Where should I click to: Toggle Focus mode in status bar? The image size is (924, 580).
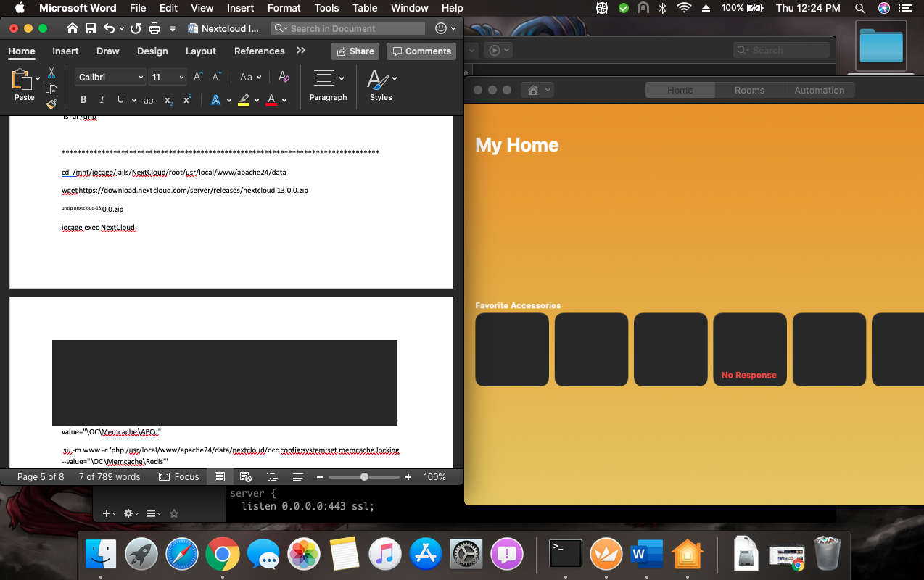(178, 477)
